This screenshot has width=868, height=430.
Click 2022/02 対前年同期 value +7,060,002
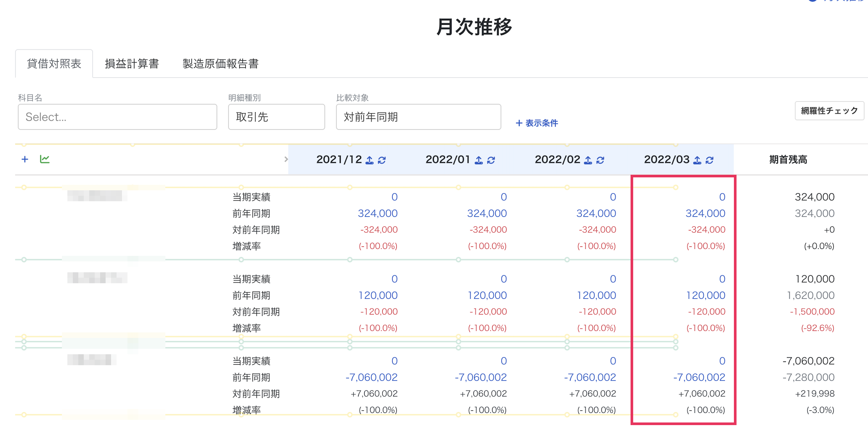click(592, 394)
